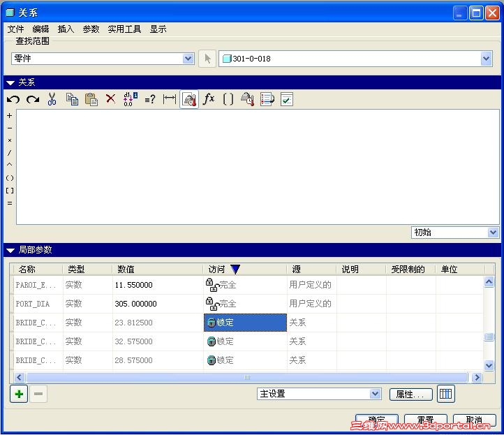The image size is (504, 435).
Task: Open the 插入 menu
Action: tap(66, 29)
